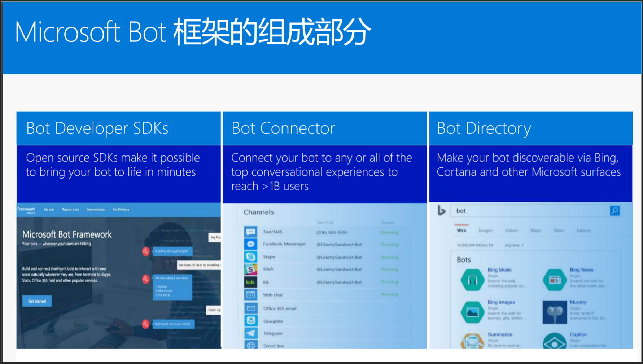Viewport: 643px width, 364px height.
Task: Select the Telegram channel icon
Action: (250, 333)
